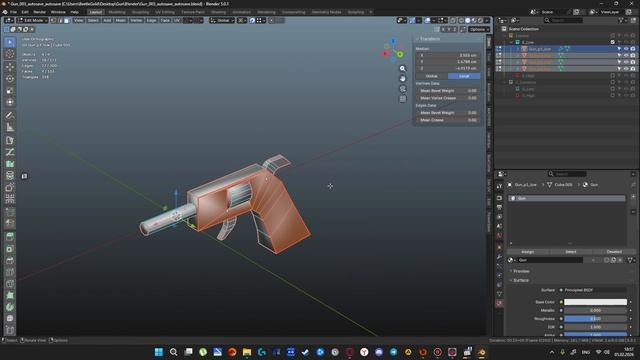Click the zoom magnifier viewport gizmo
The image size is (640, 360).
pyautogui.click(x=402, y=69)
